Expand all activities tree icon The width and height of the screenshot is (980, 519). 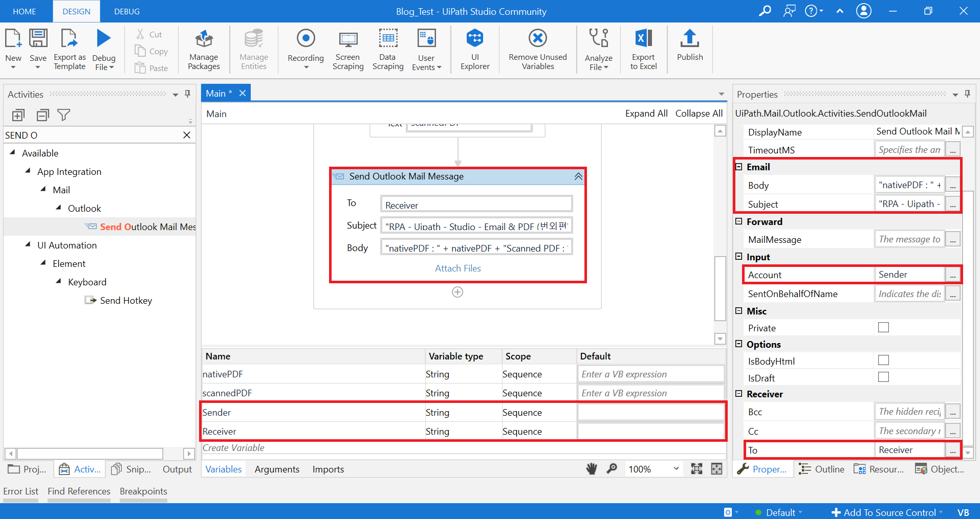[x=18, y=115]
